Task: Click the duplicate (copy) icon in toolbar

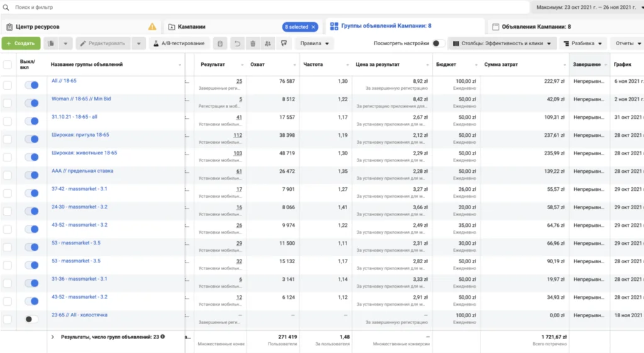Action: tap(51, 43)
